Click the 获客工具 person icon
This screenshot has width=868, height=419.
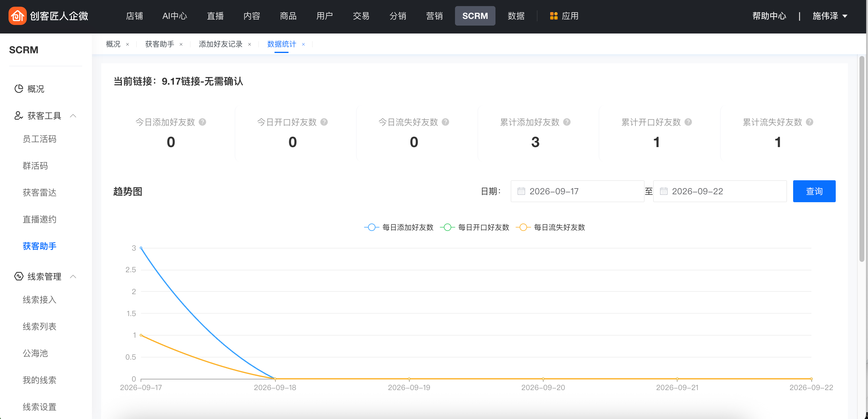tap(19, 116)
